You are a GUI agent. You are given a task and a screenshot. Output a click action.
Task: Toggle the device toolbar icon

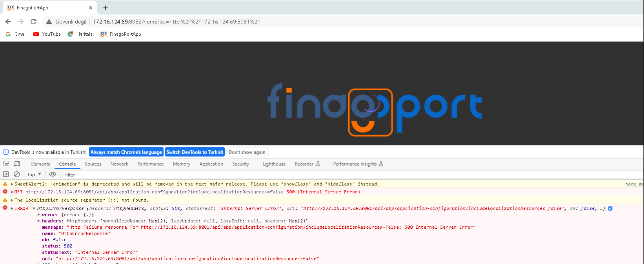(x=17, y=164)
